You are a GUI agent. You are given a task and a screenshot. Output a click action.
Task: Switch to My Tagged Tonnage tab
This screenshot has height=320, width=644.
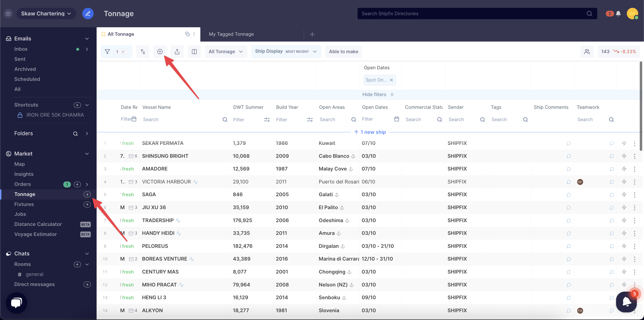(231, 34)
